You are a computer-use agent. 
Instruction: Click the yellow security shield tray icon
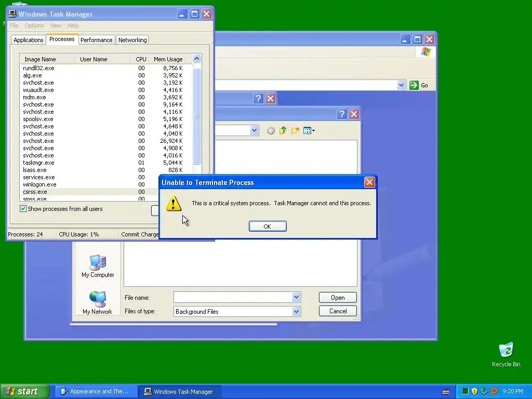tap(474, 391)
